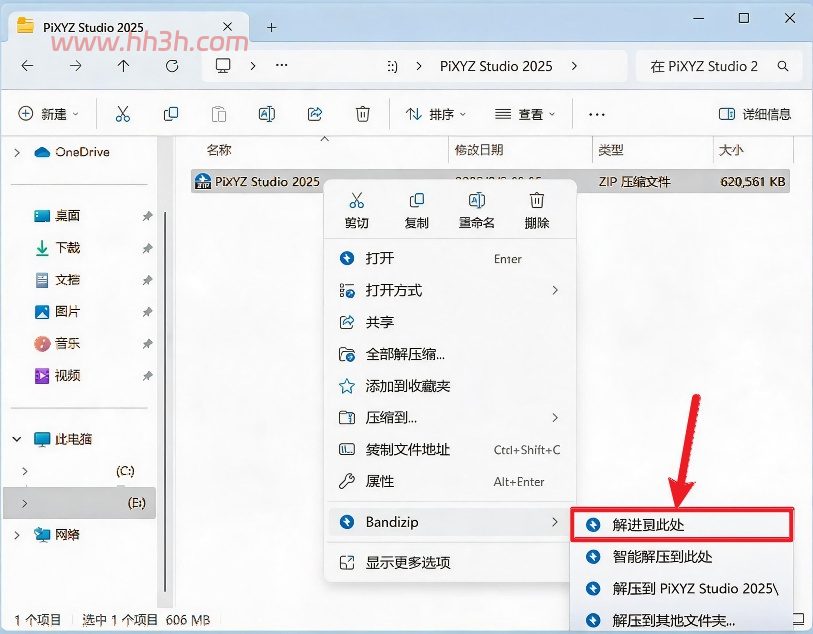Viewport: 813px width, 634px height.
Task: Sort by the 大小 column header
Action: click(x=731, y=150)
